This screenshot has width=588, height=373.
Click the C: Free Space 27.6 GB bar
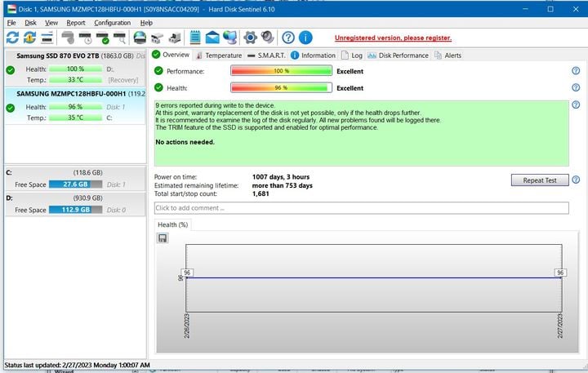tap(75, 184)
